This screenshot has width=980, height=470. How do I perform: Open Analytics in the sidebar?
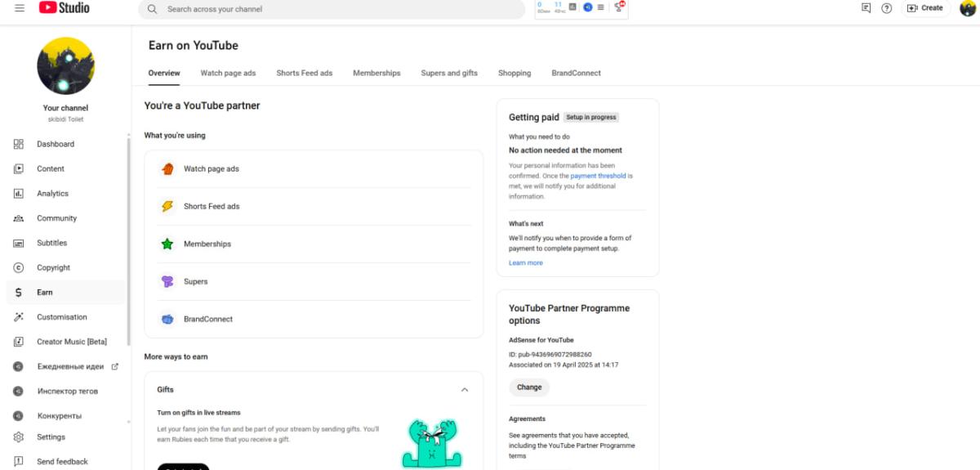(x=65, y=194)
